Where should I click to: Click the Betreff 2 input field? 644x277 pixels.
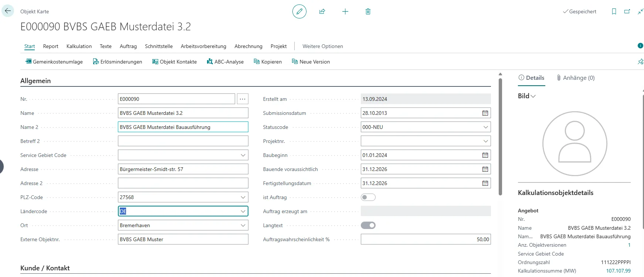click(x=183, y=141)
